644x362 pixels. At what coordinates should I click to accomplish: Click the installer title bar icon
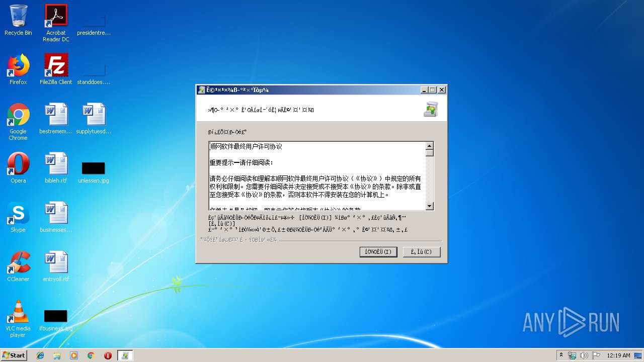coord(202,90)
